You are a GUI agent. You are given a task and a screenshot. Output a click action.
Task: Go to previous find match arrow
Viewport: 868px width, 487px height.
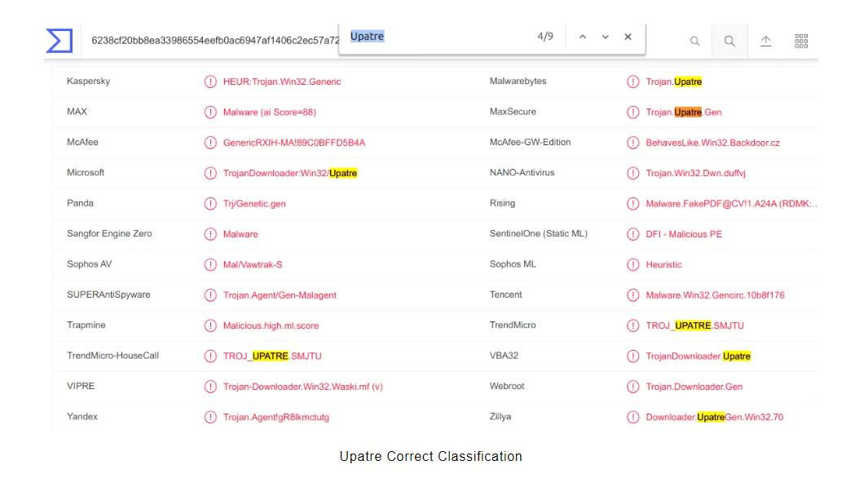click(583, 37)
